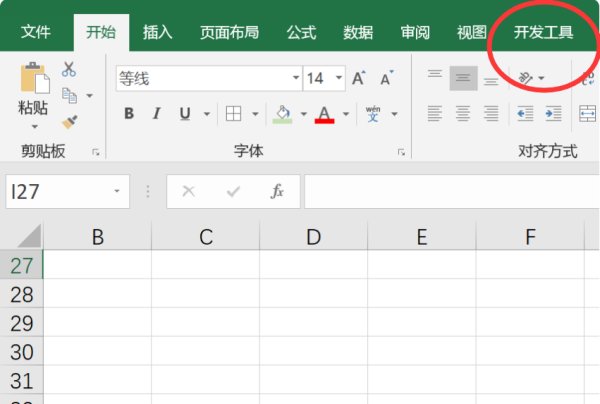This screenshot has height=404, width=600.
Task: Select the Format Painter brush
Action: click(70, 122)
